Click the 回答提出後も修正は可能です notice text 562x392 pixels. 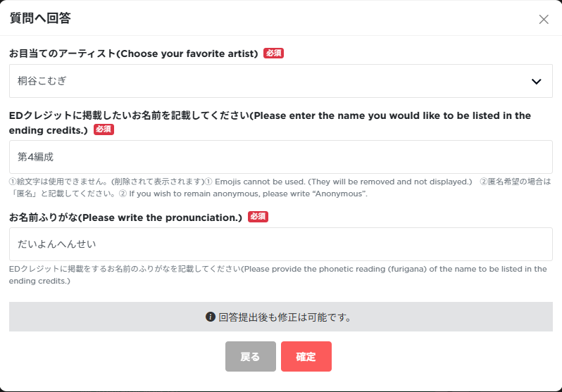(285, 317)
